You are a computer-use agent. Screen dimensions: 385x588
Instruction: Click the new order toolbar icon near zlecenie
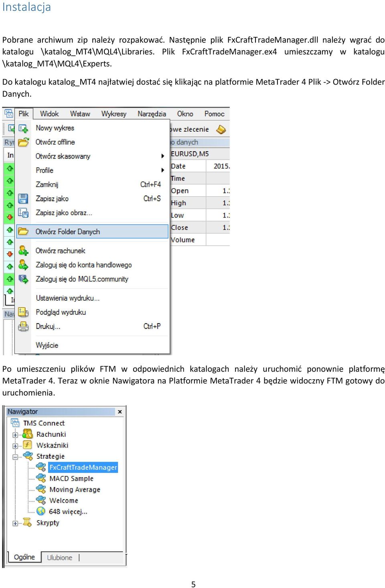point(221,129)
